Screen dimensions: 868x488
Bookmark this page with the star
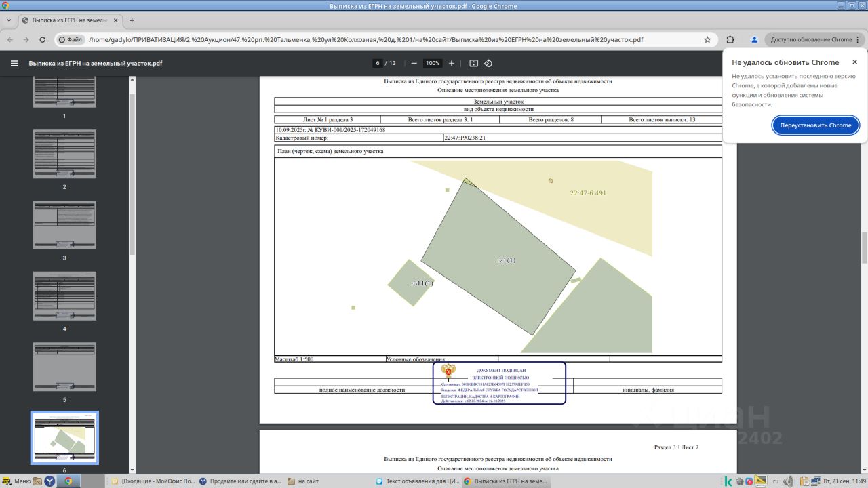click(x=707, y=39)
